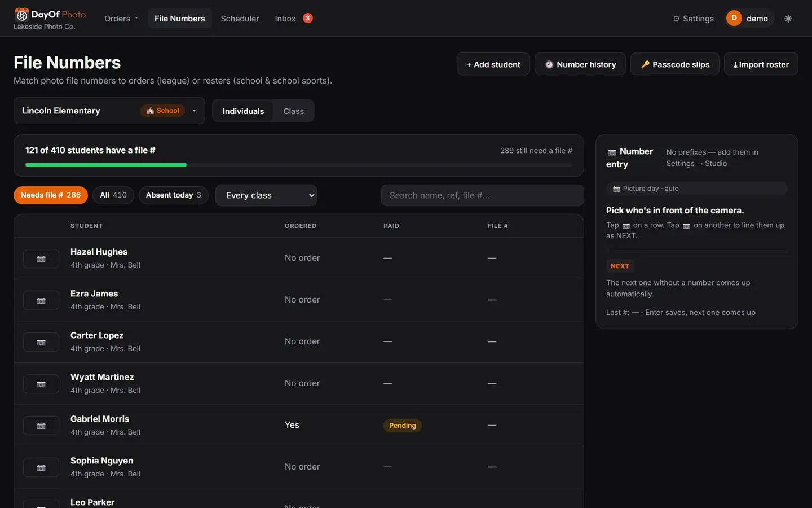This screenshot has height=508, width=812.
Task: Click the FILE # column header
Action: 498,226
